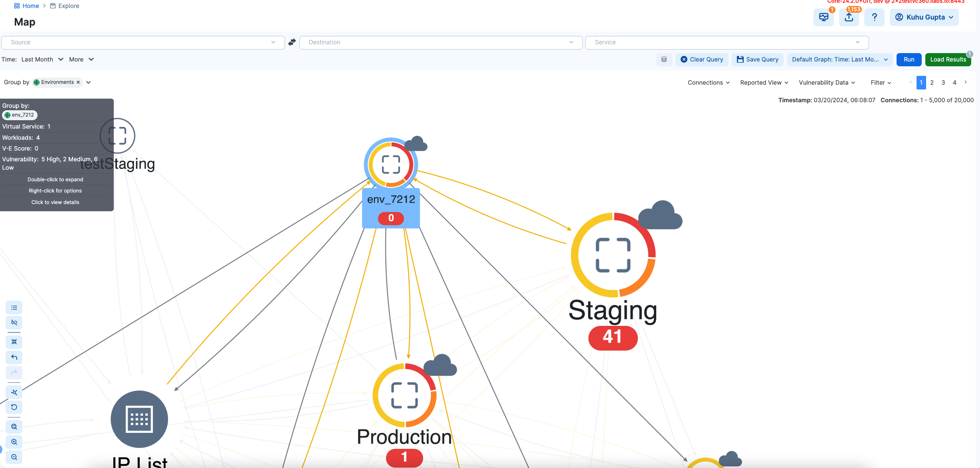Navigate to the Home breadcrumb link
Image resolution: width=980 pixels, height=468 pixels.
coord(31,6)
